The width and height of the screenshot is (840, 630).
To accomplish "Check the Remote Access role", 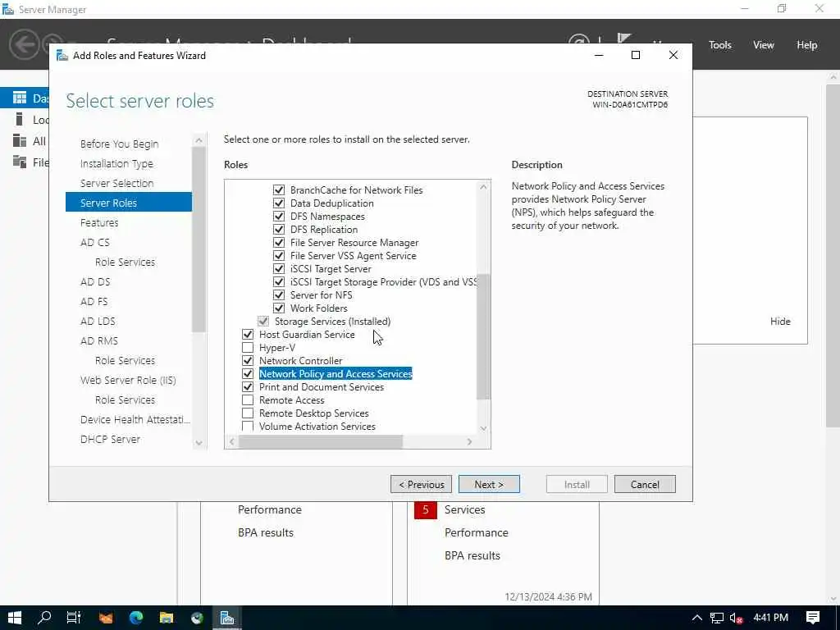I will [x=248, y=399].
